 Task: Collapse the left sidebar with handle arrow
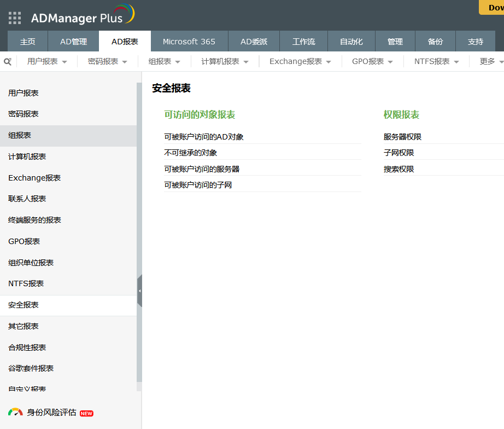tap(139, 291)
